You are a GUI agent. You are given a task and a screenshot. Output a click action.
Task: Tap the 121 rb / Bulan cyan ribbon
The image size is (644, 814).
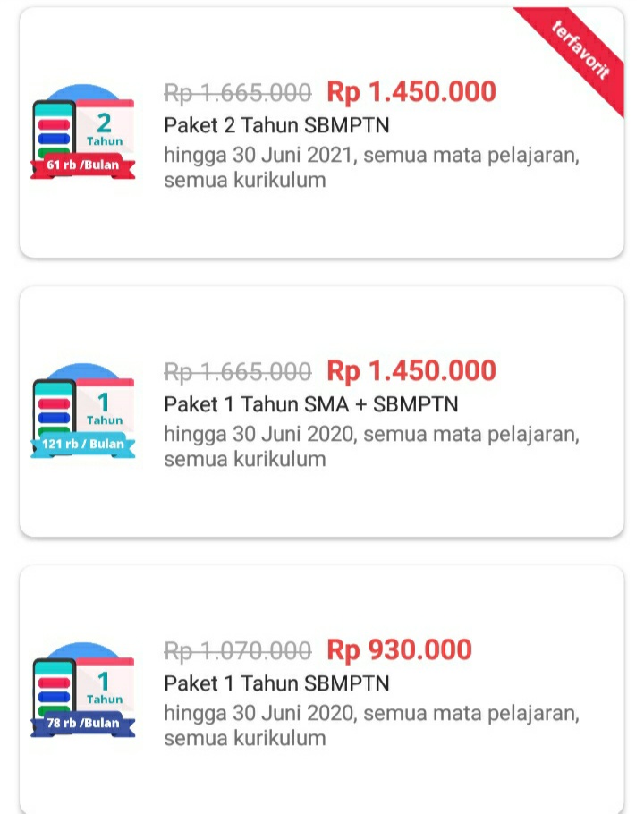tap(83, 445)
